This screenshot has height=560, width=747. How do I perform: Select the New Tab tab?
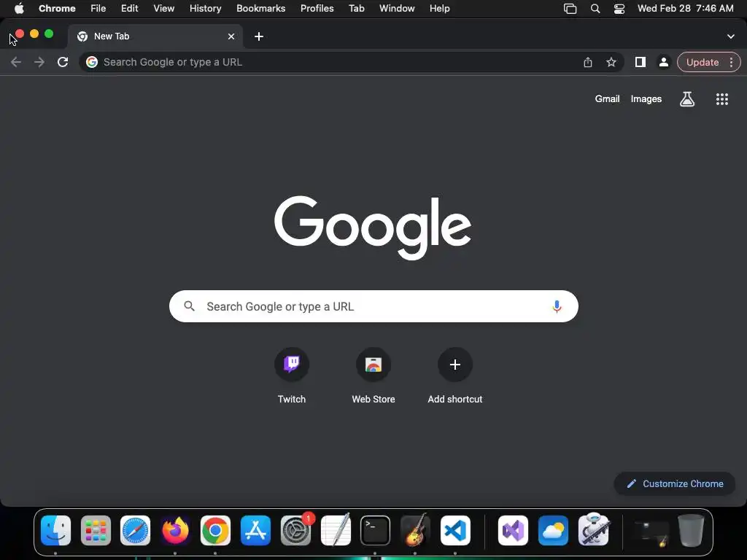(155, 36)
